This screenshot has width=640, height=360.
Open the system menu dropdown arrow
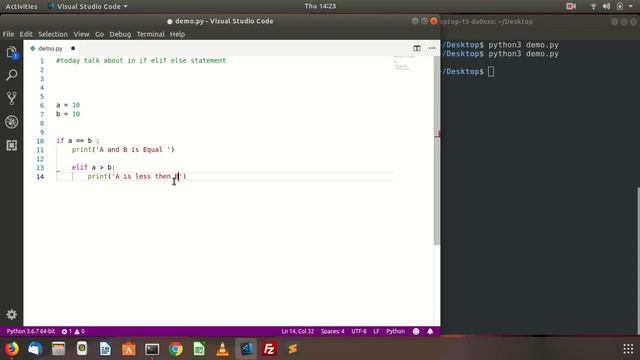coord(631,6)
